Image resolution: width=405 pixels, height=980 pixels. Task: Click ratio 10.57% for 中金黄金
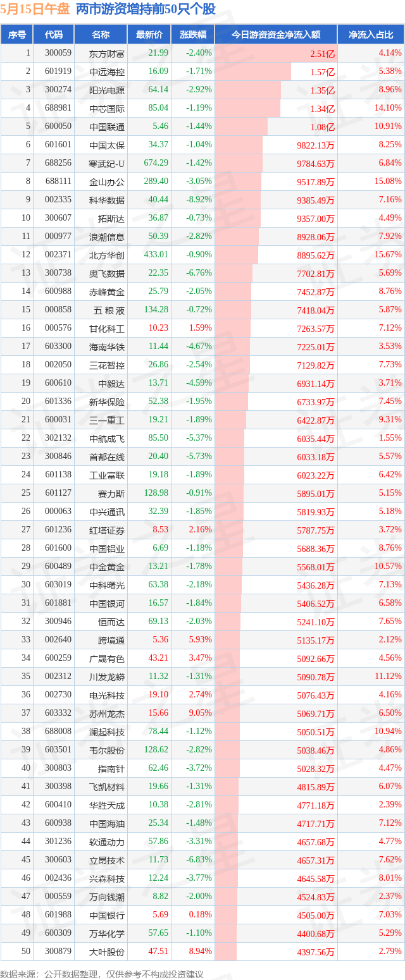click(x=388, y=567)
